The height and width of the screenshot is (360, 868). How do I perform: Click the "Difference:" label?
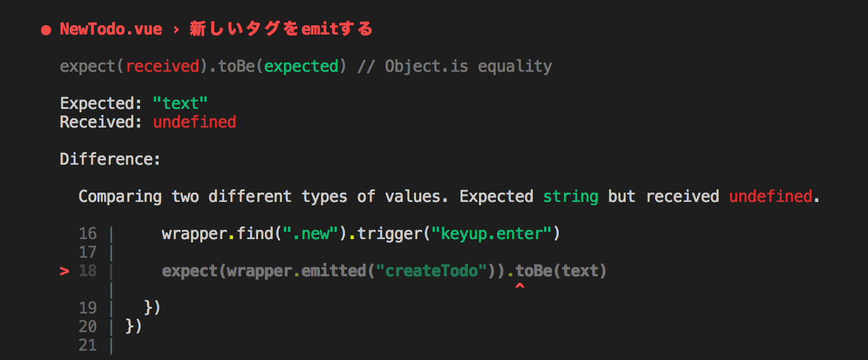click(110, 159)
